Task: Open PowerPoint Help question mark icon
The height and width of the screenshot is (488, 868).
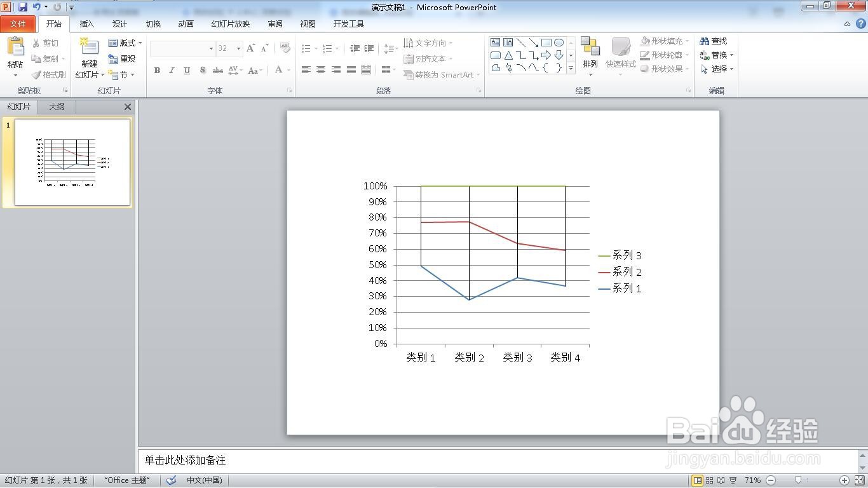Action: click(860, 24)
